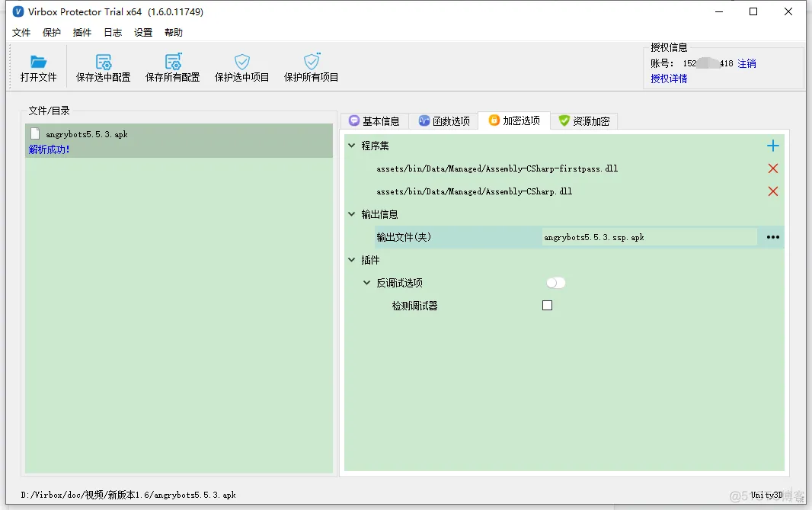Viewport: 812px width, 510px height.
Task: Click the 保存所有配置 toolbar icon
Action: 173,62
